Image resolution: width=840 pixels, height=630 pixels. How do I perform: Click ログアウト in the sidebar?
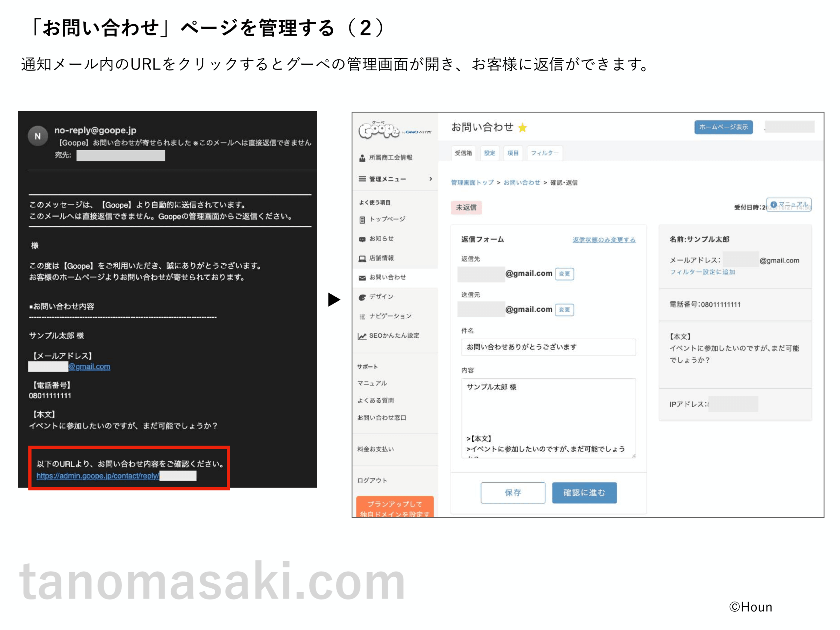click(x=372, y=480)
